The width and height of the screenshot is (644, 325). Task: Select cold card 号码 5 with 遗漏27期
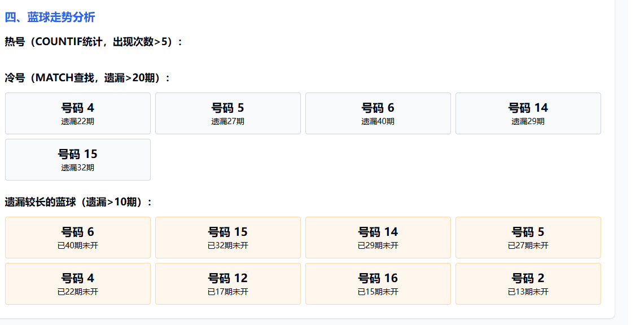(x=228, y=113)
